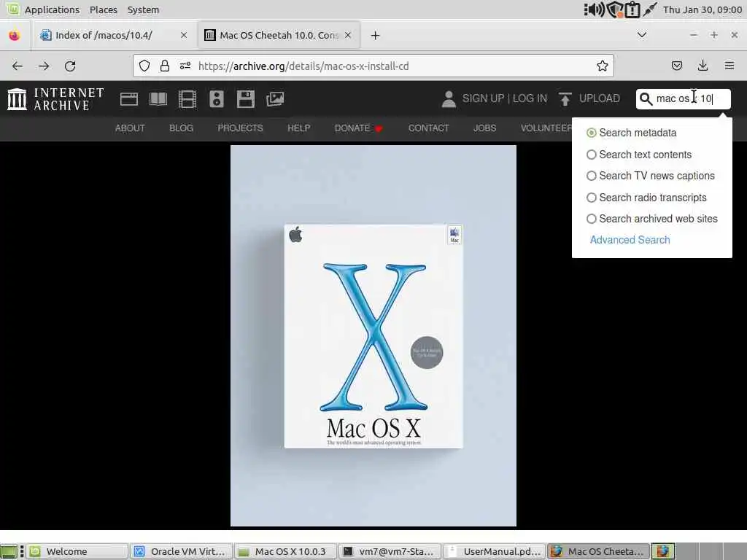Switch to Mac OS Cheetah 10.0 tab

pos(279,35)
